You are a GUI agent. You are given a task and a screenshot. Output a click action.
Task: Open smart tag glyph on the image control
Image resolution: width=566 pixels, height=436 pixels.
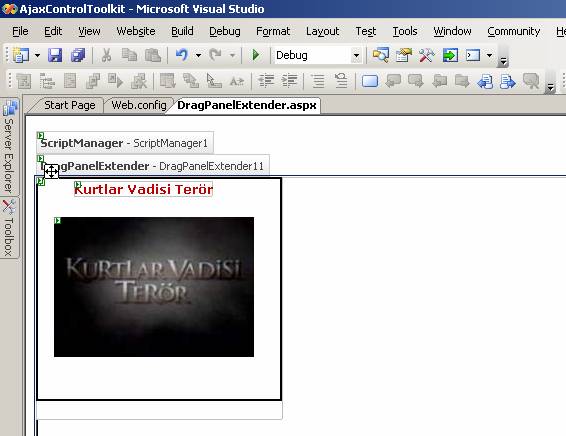tap(57, 220)
